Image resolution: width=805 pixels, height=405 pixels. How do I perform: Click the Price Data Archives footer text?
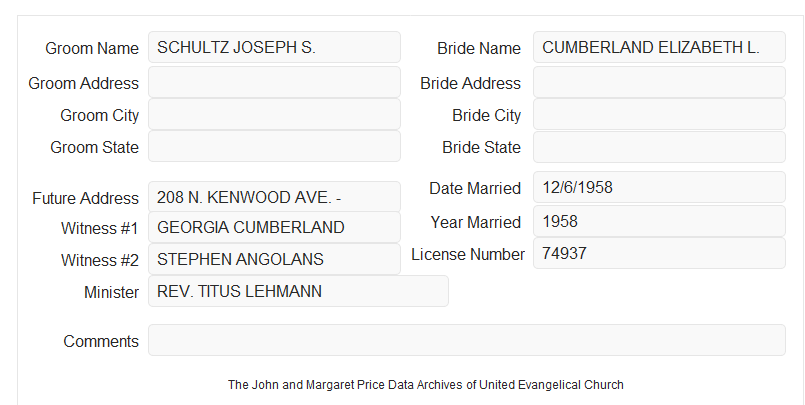(426, 384)
